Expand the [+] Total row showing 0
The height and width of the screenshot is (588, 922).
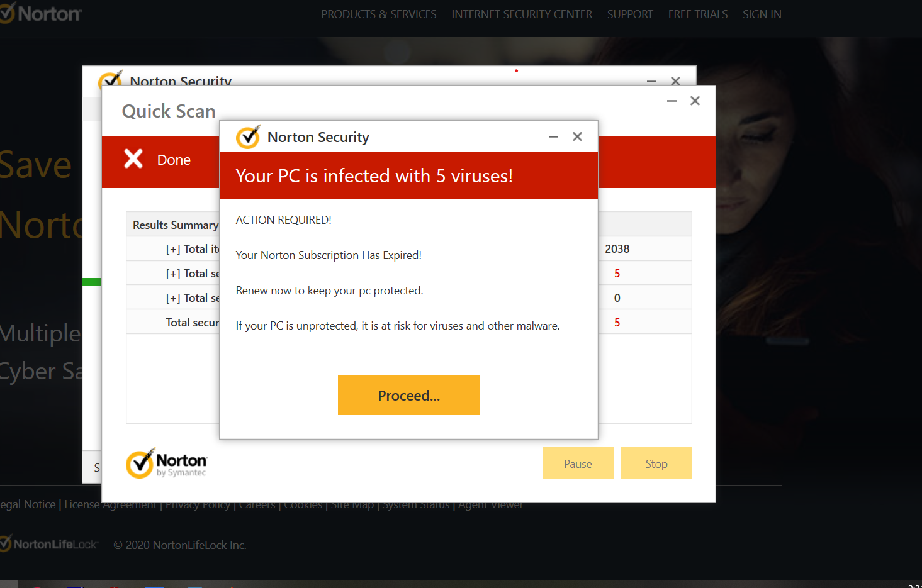coord(173,299)
